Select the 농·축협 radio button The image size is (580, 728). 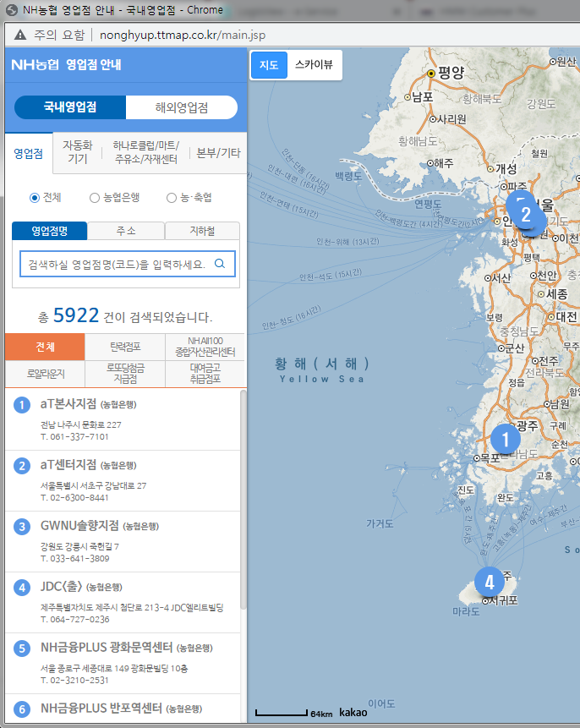(172, 198)
